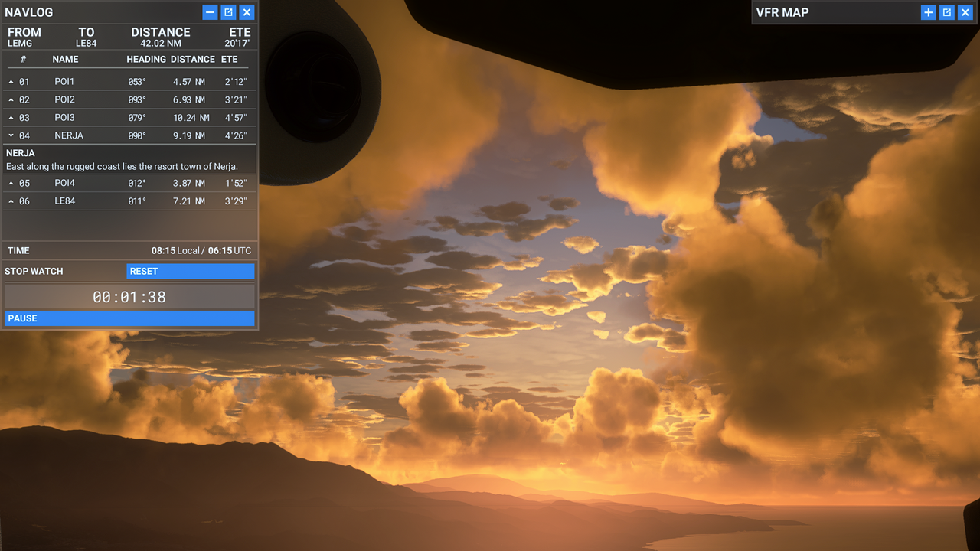The height and width of the screenshot is (551, 980).
Task: Click the total distance 42.02 NM
Action: point(161,44)
